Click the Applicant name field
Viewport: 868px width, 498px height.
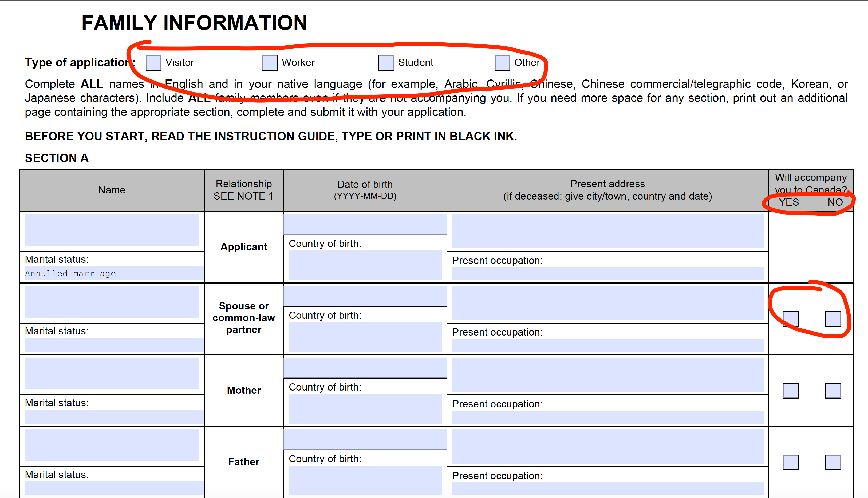tap(112, 230)
